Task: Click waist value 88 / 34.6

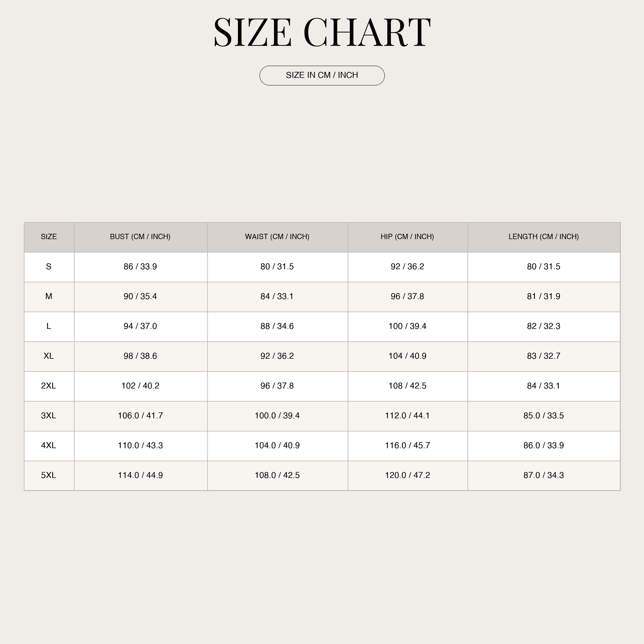Action: [277, 326]
